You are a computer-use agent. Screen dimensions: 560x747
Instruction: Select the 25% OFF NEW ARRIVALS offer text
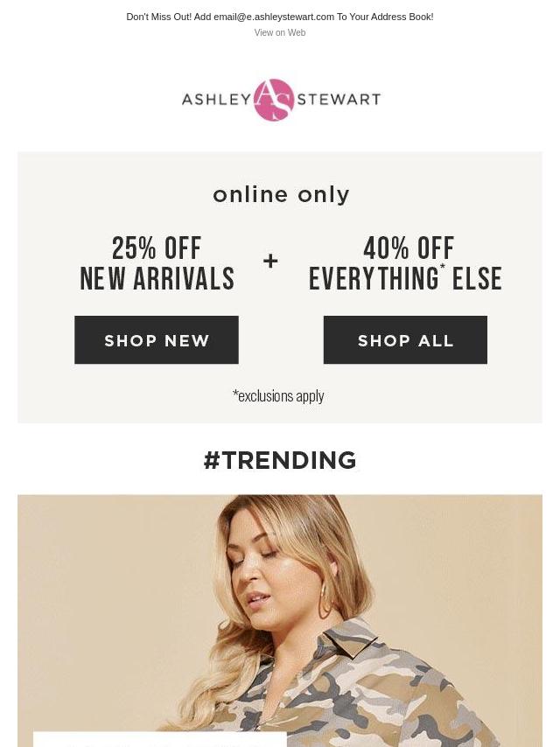pos(157,263)
